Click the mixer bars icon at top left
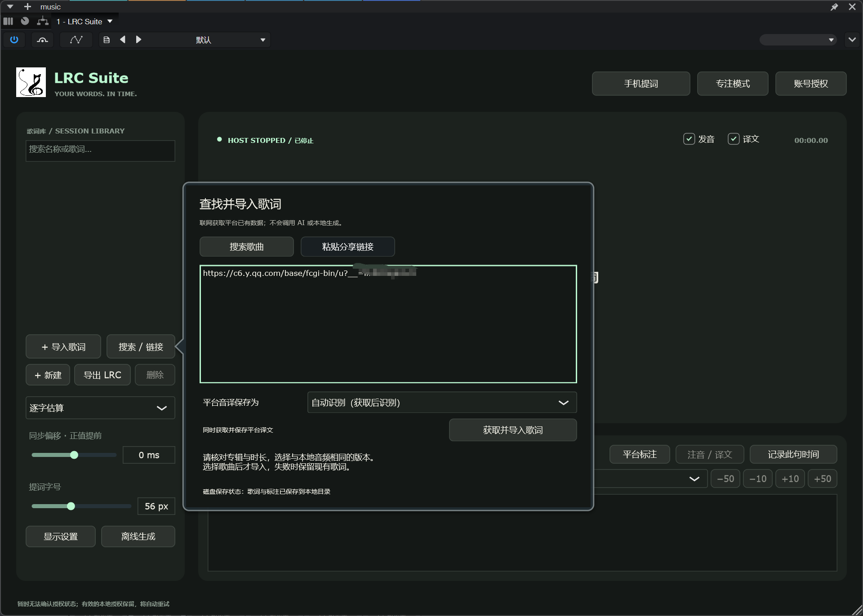The height and width of the screenshot is (616, 863). click(8, 21)
